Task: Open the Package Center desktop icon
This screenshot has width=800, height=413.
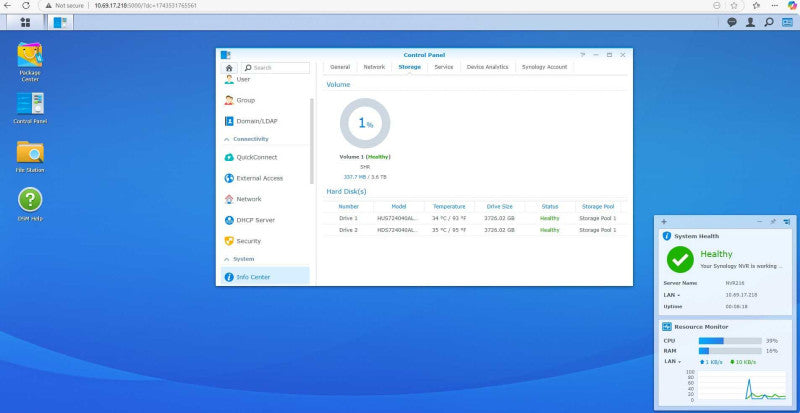Action: point(30,62)
